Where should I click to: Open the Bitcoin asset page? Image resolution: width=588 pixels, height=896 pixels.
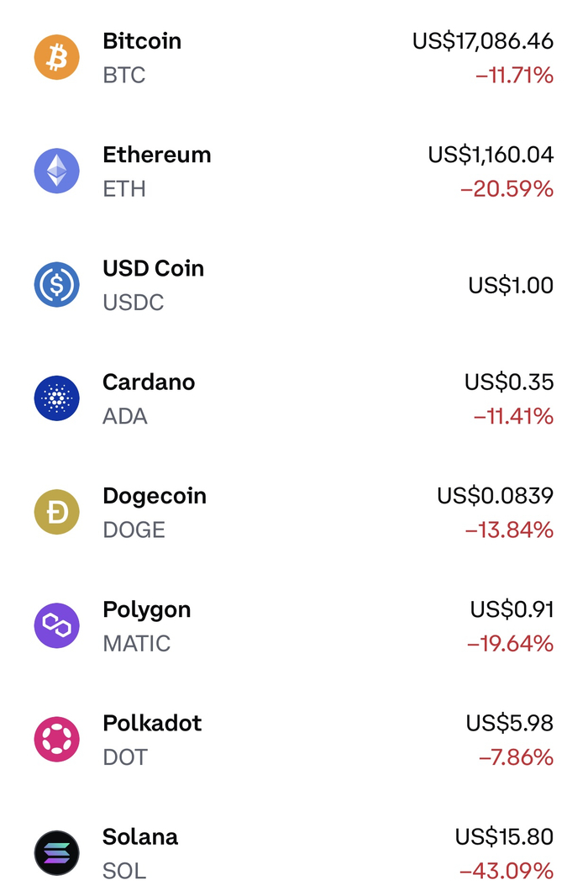pyautogui.click(x=142, y=40)
